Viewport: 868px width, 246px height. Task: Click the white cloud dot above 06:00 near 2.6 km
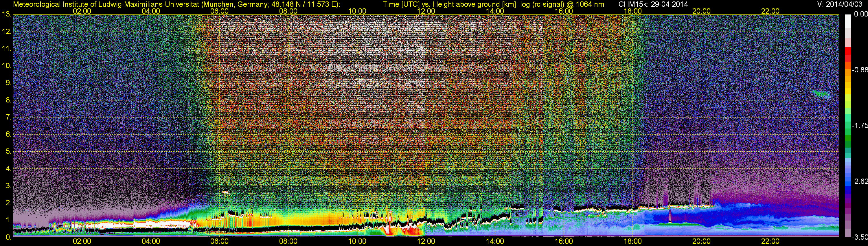click(225, 192)
